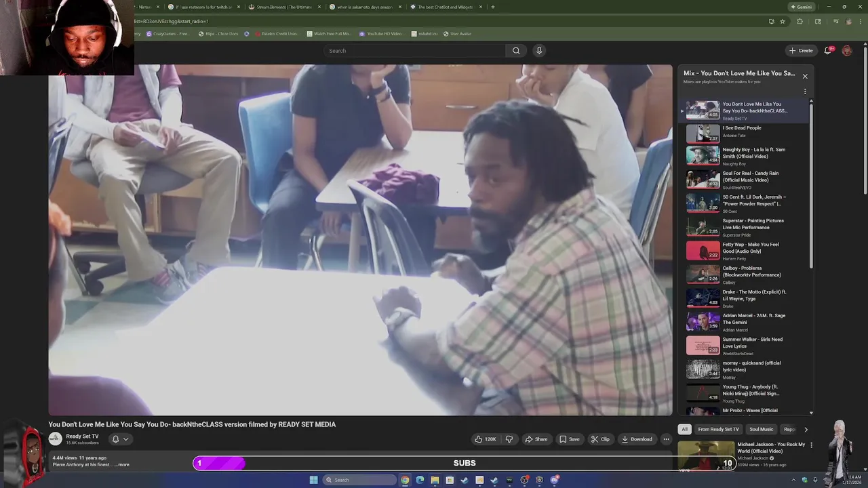This screenshot has width=868, height=488.
Task: Open User Avatar bookmark
Action: (x=457, y=34)
